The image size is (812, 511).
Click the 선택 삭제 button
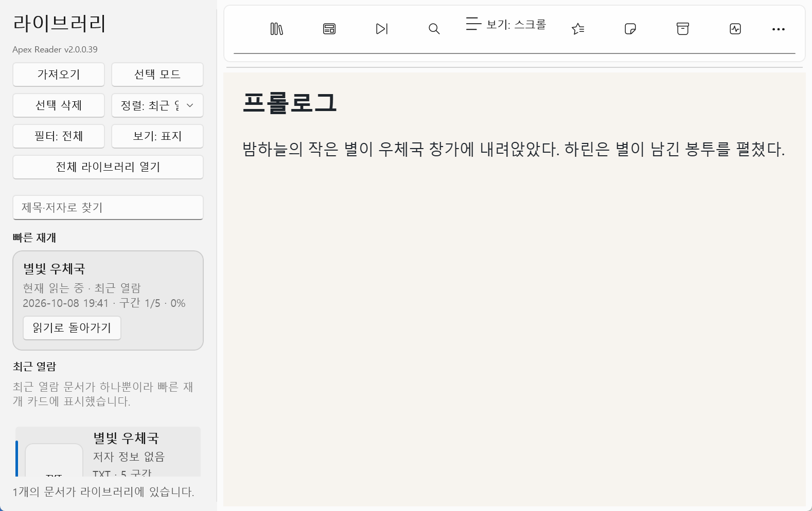point(59,105)
